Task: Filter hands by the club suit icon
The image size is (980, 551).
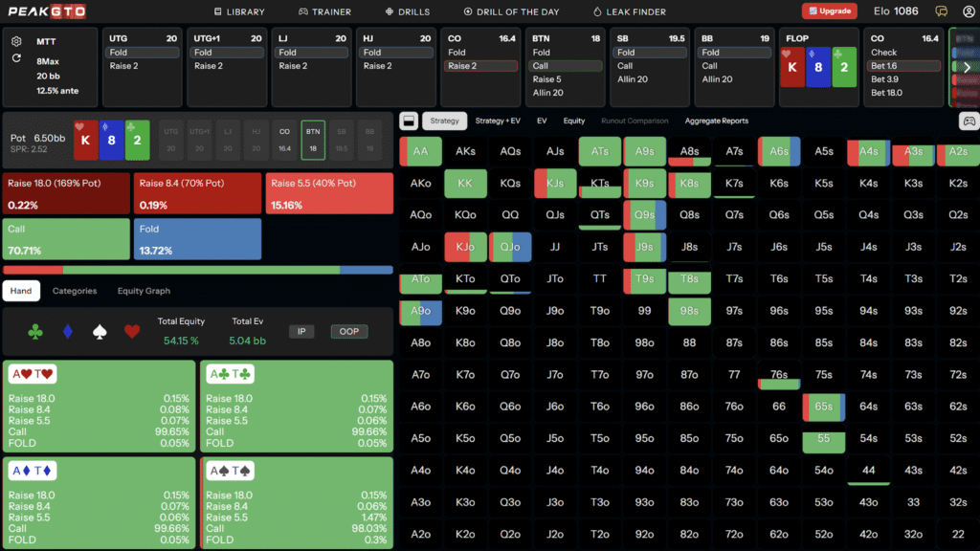Action: click(35, 332)
